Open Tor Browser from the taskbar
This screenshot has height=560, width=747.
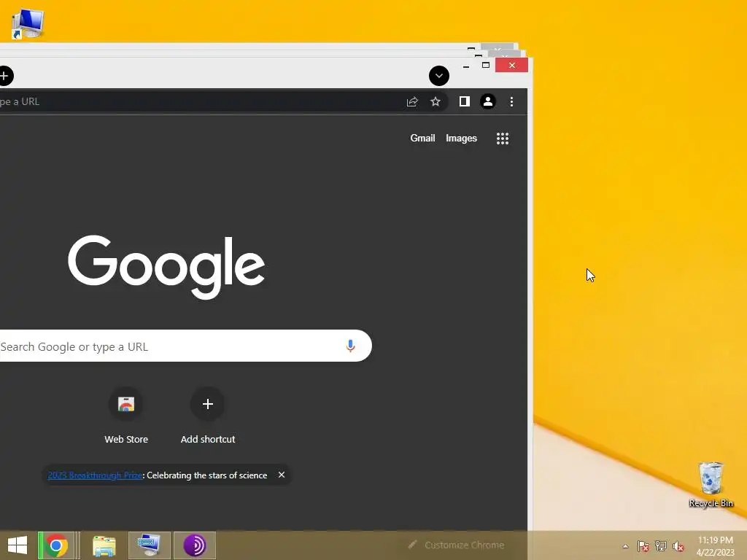point(194,545)
